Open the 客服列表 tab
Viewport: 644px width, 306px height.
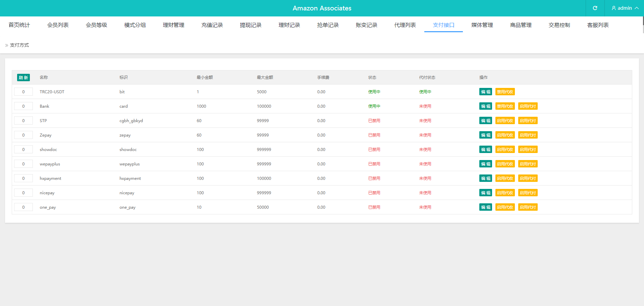click(598, 25)
